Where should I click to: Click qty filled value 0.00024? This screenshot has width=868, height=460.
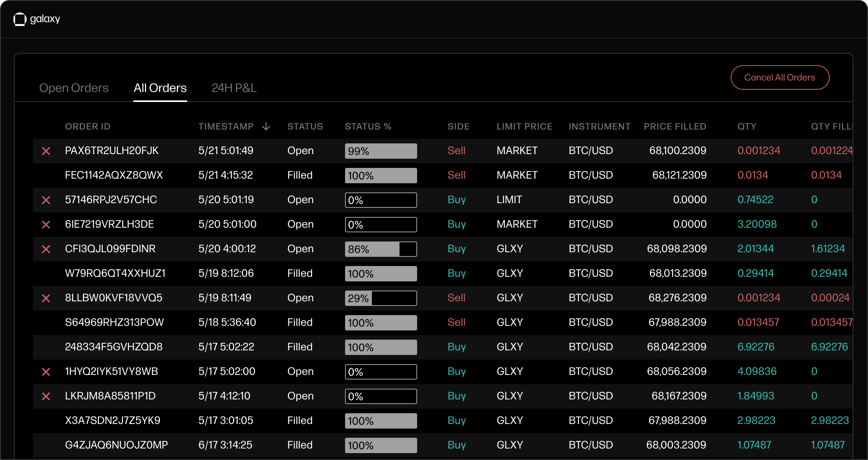[x=830, y=298]
